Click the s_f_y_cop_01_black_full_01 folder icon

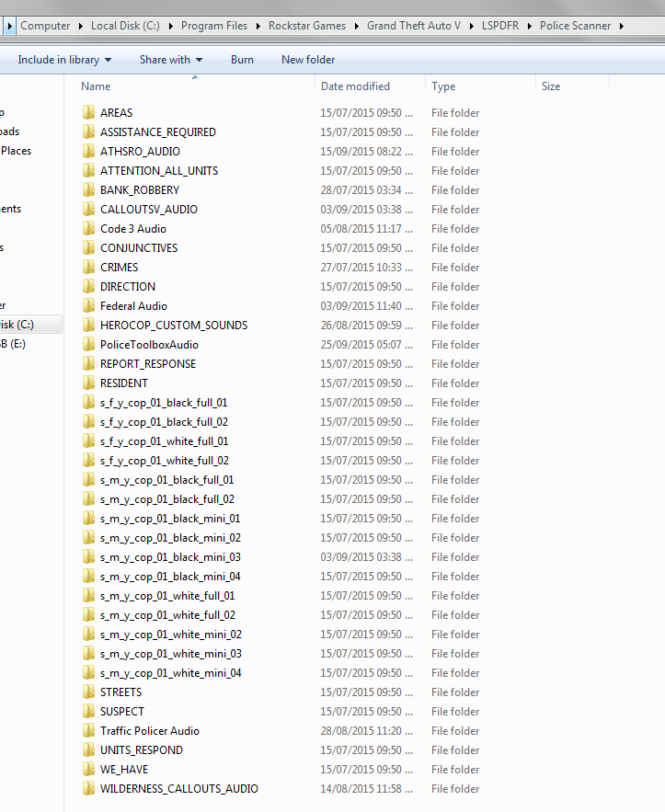point(88,403)
